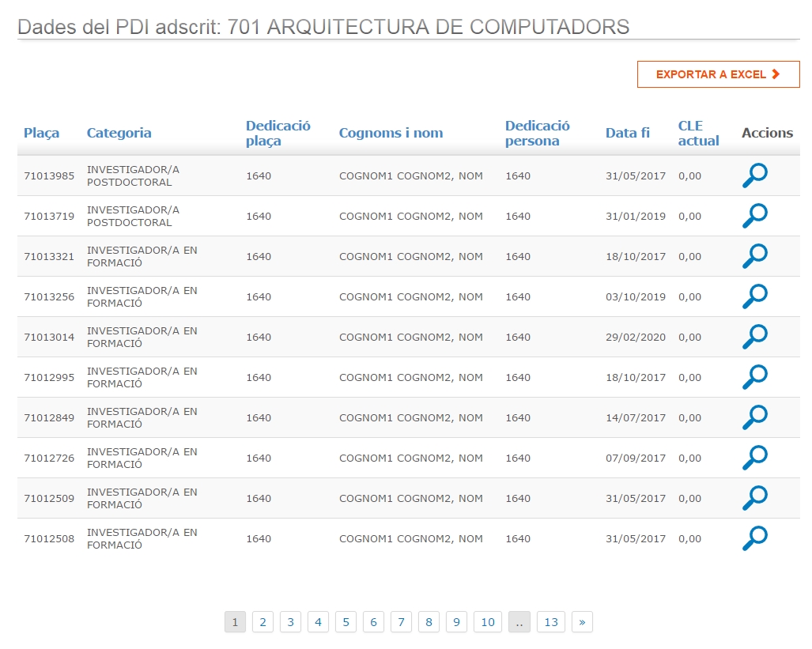Click the next page double-arrow button
Viewport: 812px width, 649px height.
tap(582, 622)
